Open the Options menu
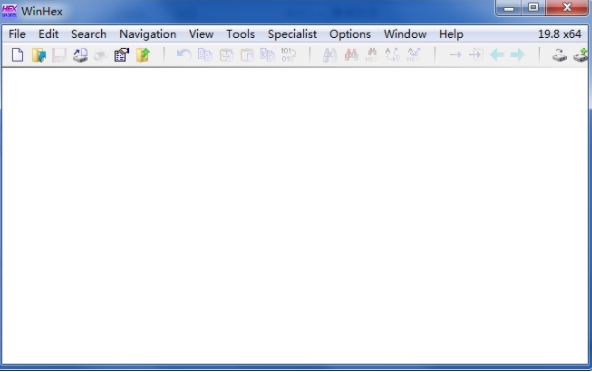Viewport: 592px width, 372px height. click(x=350, y=34)
